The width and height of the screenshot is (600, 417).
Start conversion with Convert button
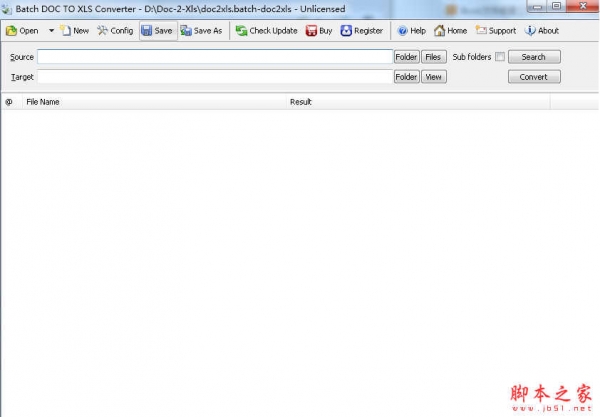(x=534, y=77)
